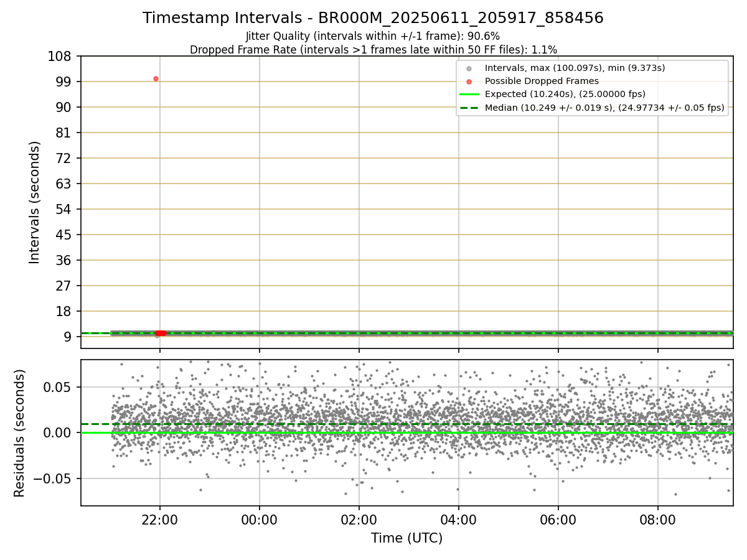Click the red dropped-frames cluster at 22:00
This screenshot has height=560, width=747.
tap(161, 334)
